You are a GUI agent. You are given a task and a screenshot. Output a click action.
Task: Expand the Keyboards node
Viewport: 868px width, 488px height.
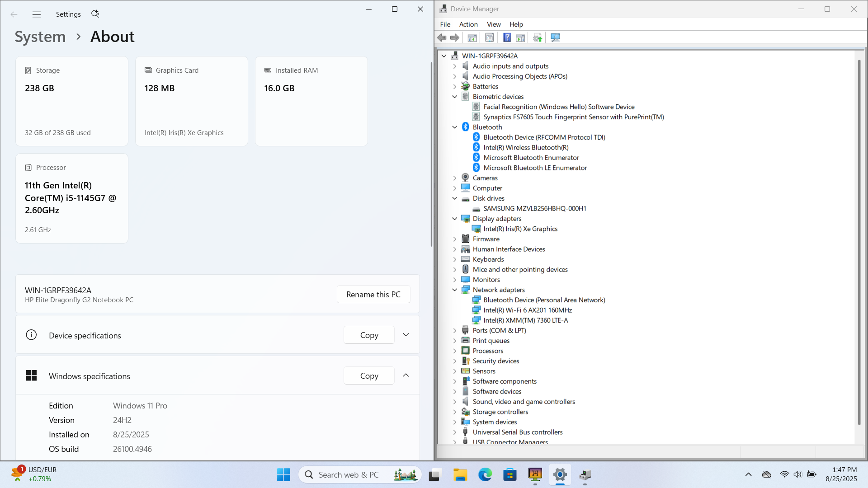pos(455,259)
